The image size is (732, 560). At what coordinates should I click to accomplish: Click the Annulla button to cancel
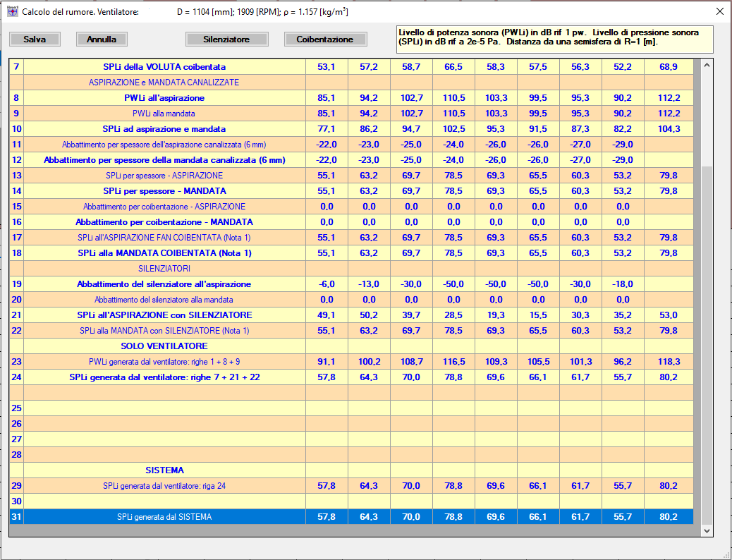101,39
